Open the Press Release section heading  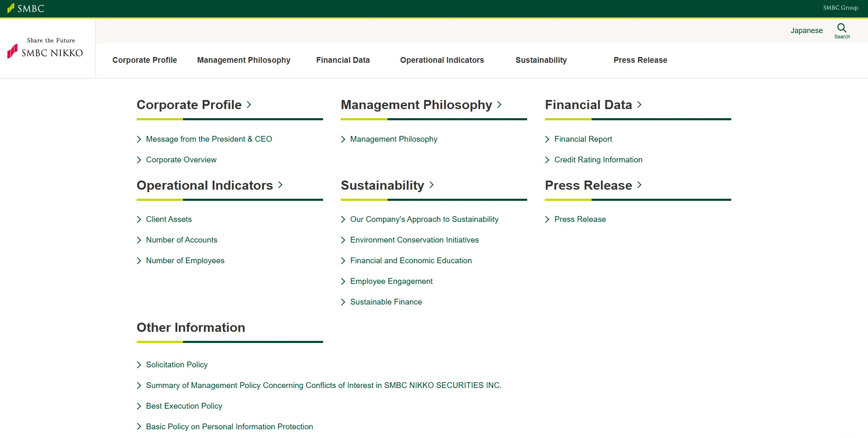point(588,185)
